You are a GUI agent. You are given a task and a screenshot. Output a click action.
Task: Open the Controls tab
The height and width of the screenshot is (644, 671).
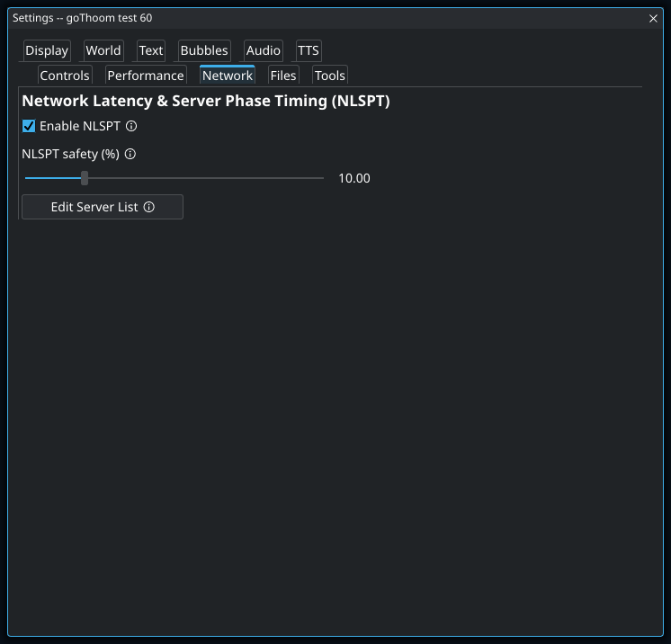coord(65,76)
